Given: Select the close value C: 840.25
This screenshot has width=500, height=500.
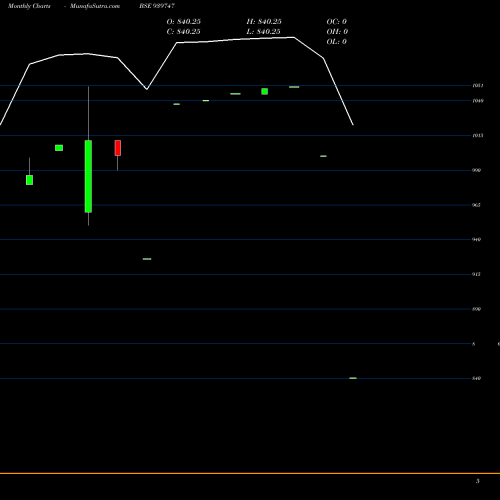Looking at the screenshot, I should [x=184, y=32].
